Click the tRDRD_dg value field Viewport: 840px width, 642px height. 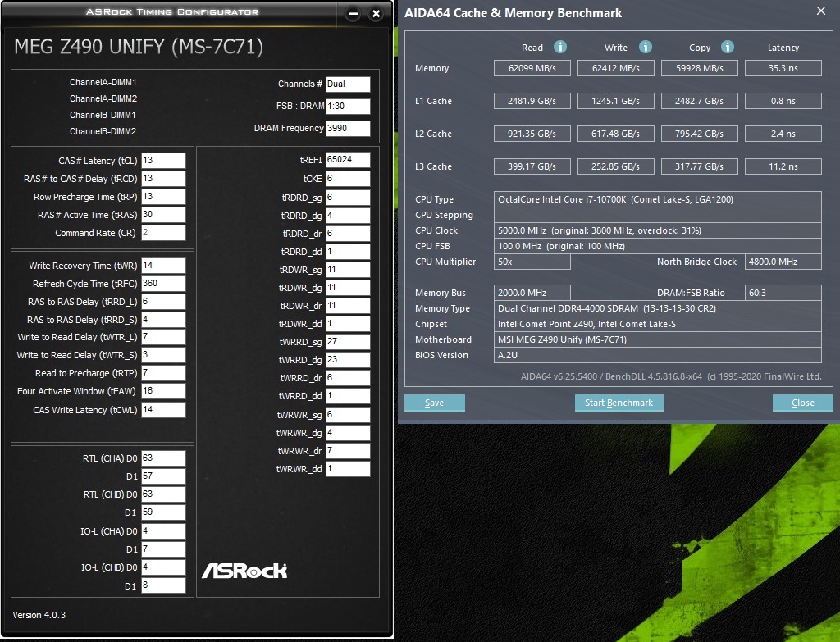pos(348,216)
